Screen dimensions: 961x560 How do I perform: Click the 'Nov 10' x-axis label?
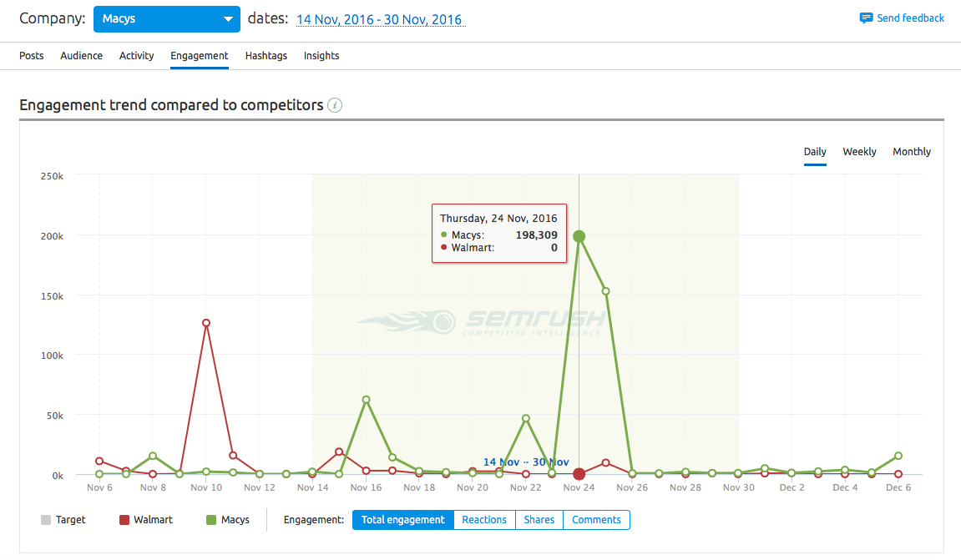(206, 487)
